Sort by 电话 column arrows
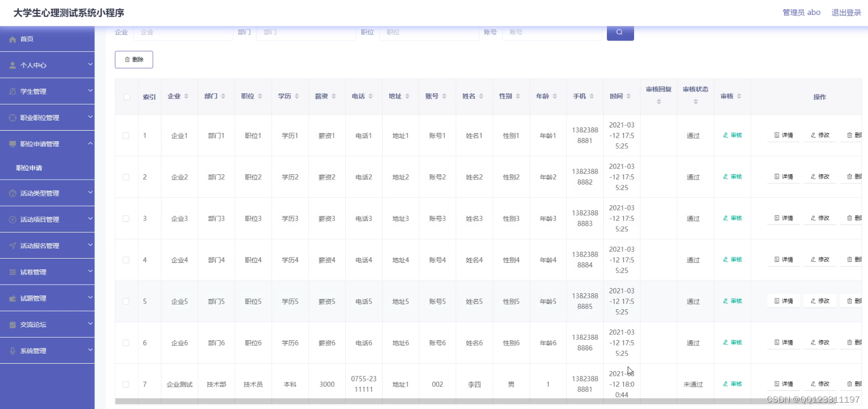The height and width of the screenshot is (409, 868). pos(370,97)
